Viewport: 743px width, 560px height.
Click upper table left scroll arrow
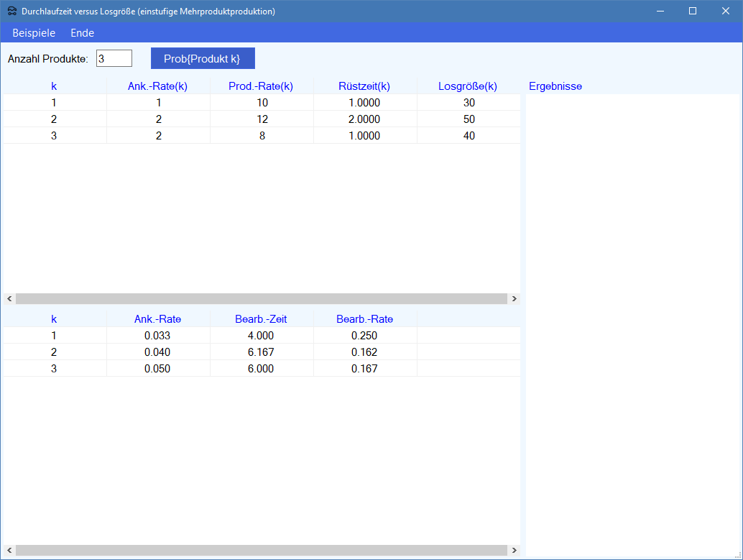click(x=9, y=298)
